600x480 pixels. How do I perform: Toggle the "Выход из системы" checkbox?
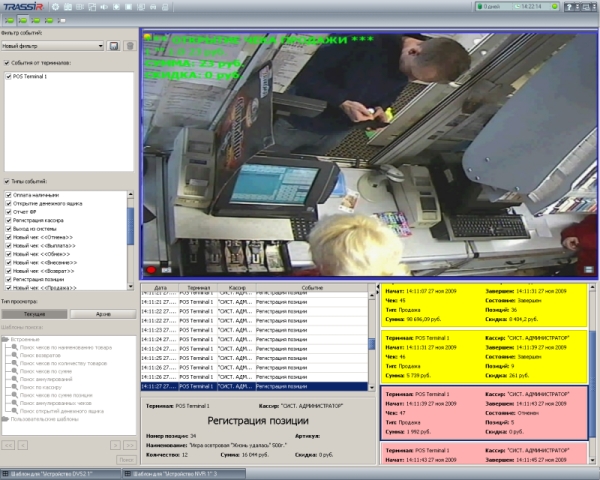[8, 229]
